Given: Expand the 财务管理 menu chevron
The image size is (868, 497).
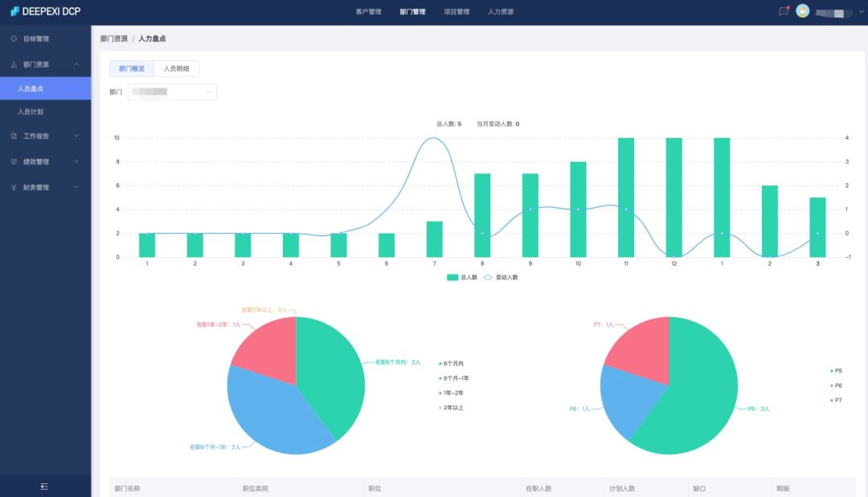Looking at the screenshot, I should click(76, 187).
